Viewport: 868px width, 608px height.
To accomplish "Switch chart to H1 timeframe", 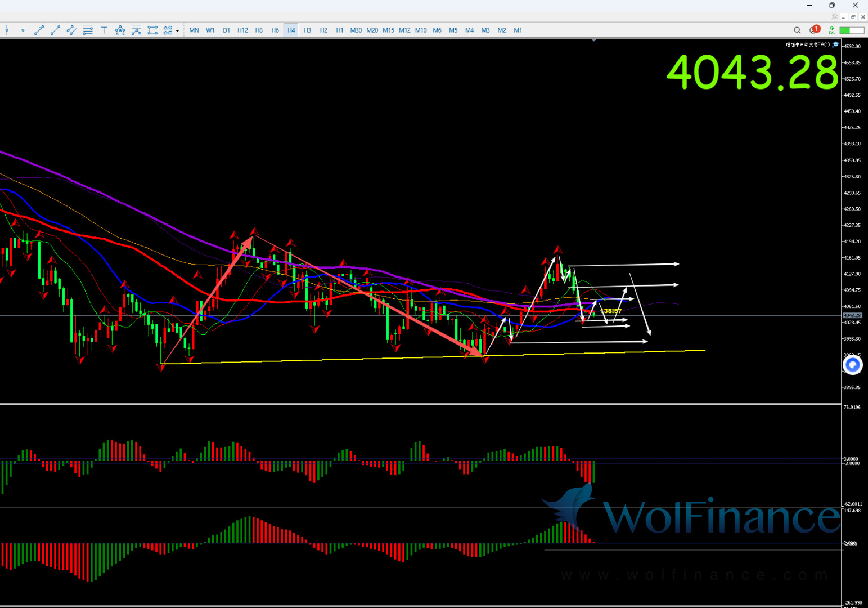I will 340,30.
